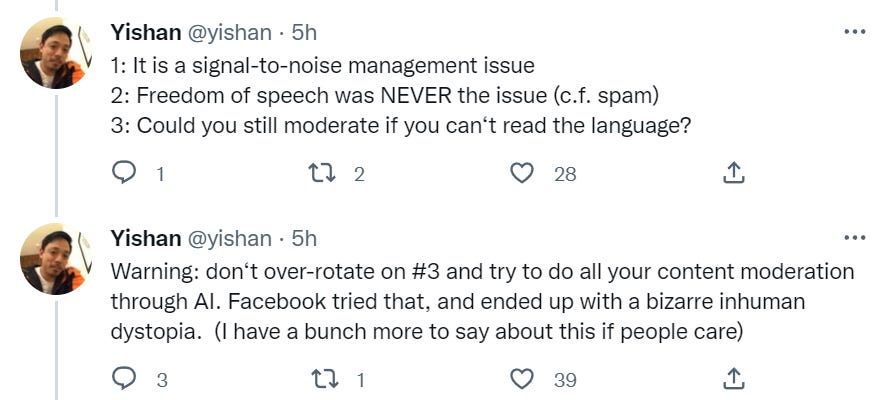Open Yishan's name on the signal-to-noise tweet
Screen dimensions: 886x400
tap(146, 33)
